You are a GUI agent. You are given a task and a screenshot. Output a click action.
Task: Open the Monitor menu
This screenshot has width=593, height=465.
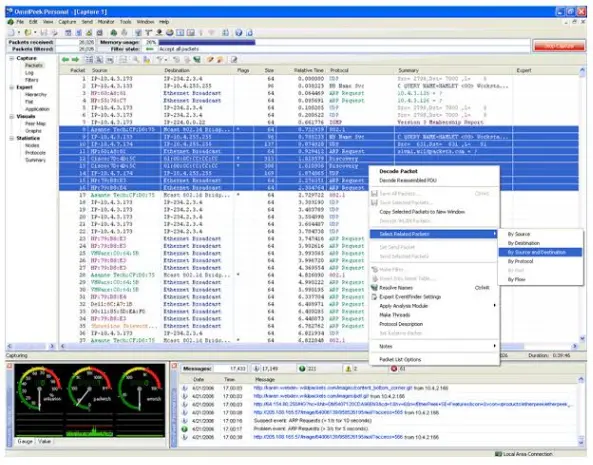coord(106,22)
